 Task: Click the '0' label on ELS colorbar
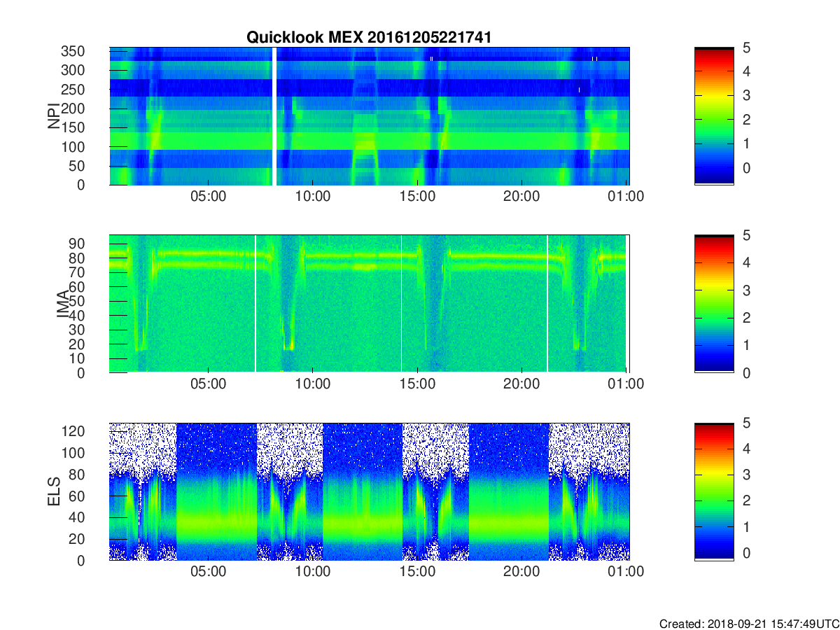[x=746, y=552]
